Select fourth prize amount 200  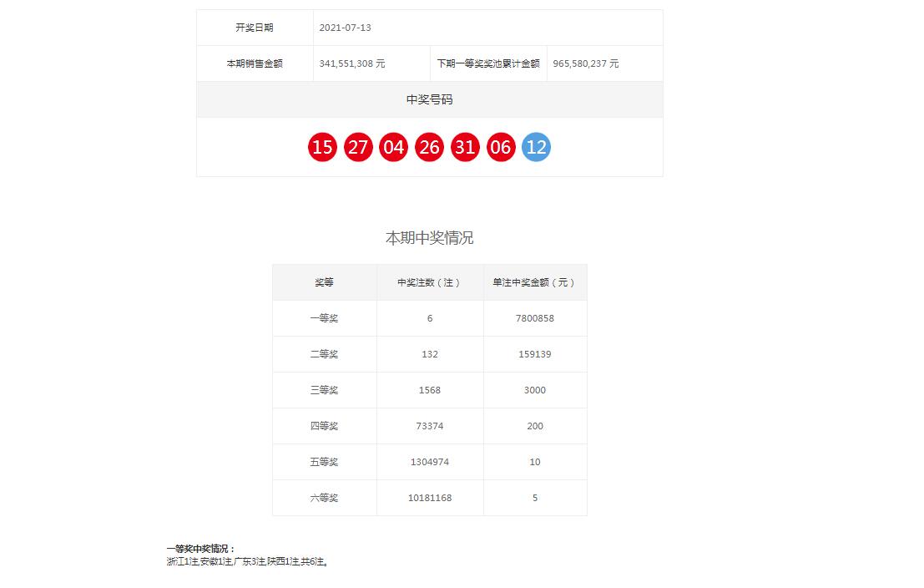pyautogui.click(x=535, y=427)
